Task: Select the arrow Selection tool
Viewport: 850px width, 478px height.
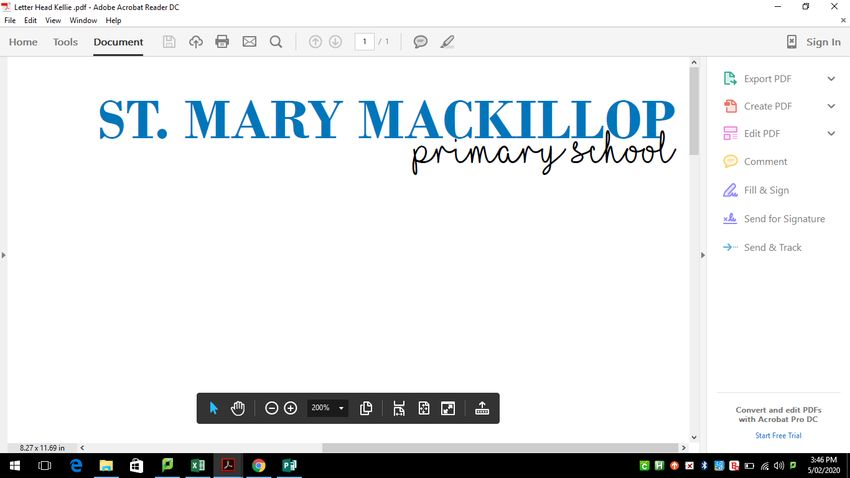Action: 214,408
